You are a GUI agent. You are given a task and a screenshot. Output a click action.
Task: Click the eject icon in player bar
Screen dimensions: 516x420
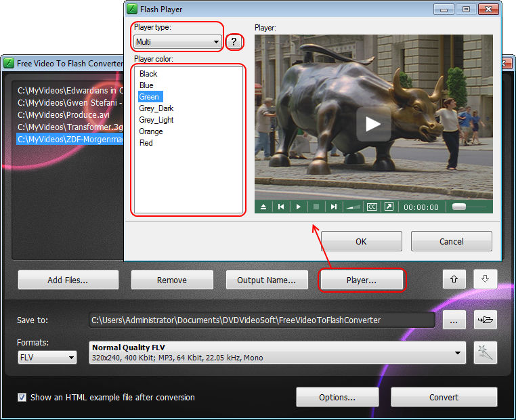(x=263, y=207)
